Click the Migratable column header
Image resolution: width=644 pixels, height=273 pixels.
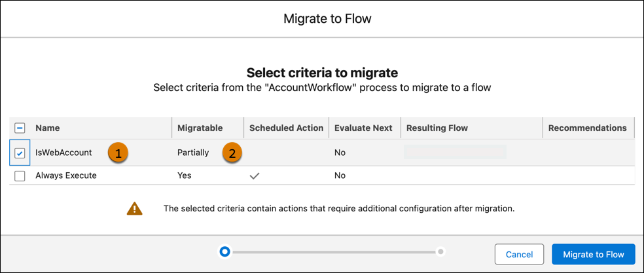click(x=200, y=128)
